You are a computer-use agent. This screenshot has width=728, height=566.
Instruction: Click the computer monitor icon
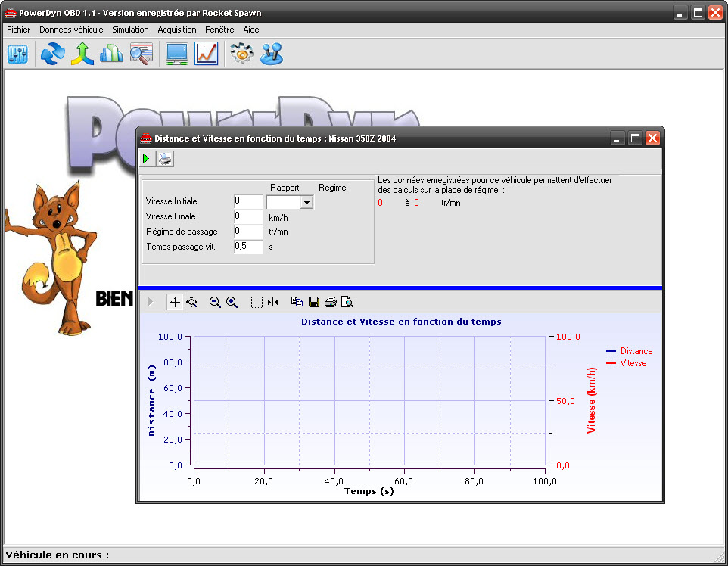177,54
